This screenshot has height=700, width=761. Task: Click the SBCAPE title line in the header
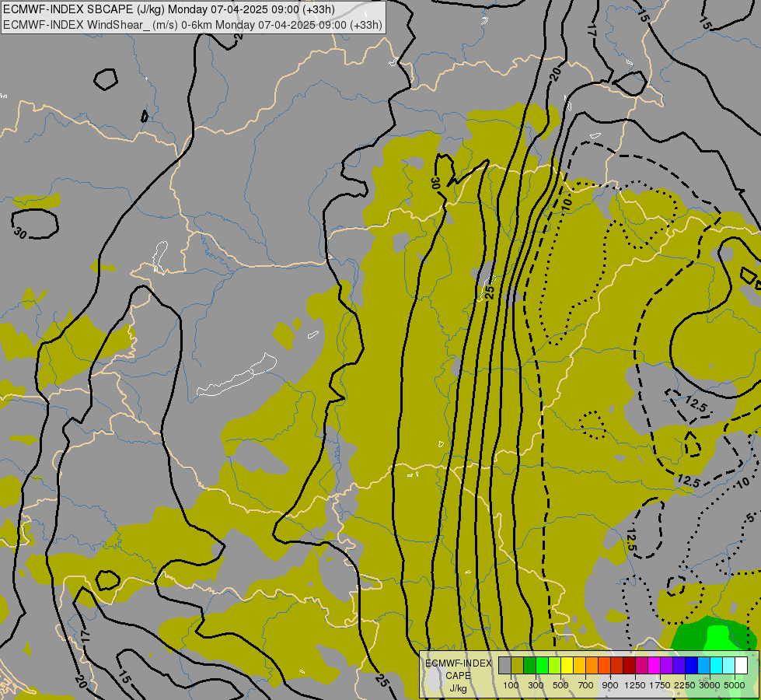169,9
